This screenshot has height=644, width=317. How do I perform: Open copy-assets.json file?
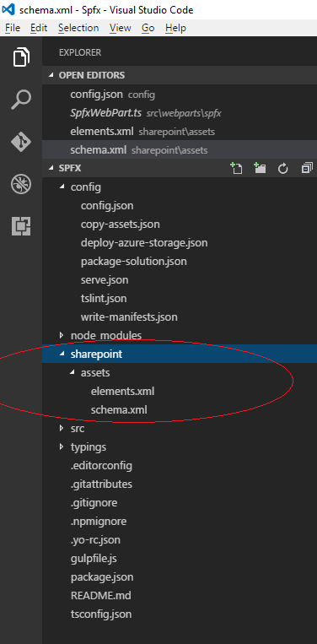tap(121, 225)
